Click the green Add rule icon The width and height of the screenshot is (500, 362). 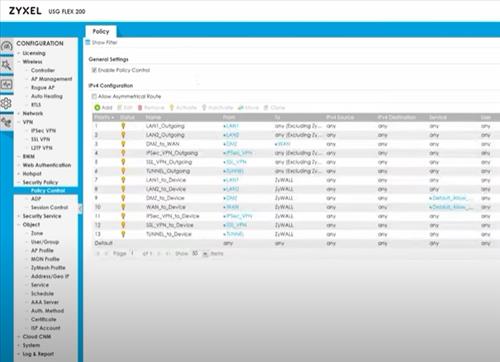tap(97, 107)
